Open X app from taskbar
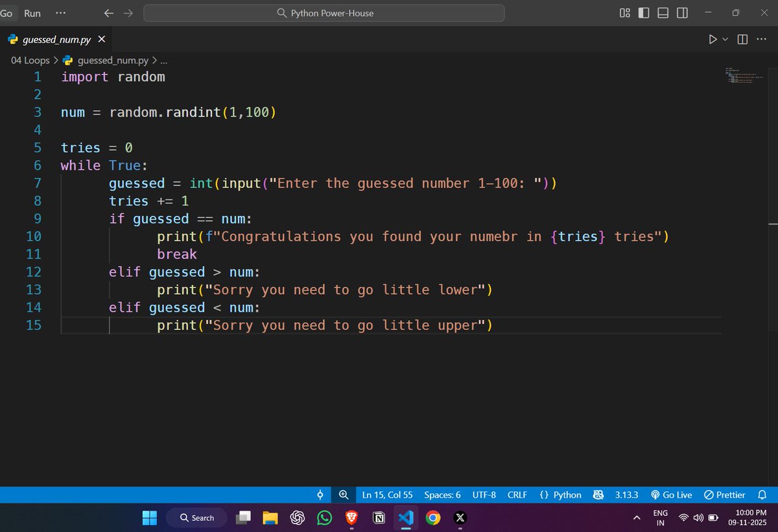 tap(460, 518)
